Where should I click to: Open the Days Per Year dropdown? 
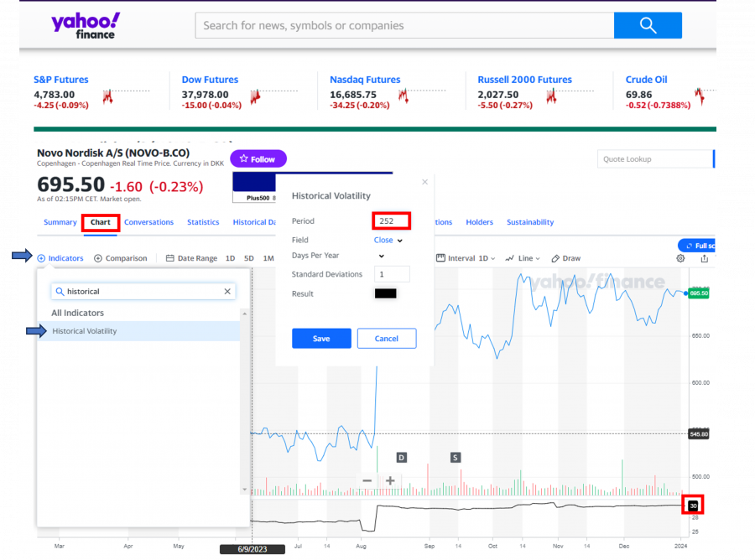coord(382,256)
